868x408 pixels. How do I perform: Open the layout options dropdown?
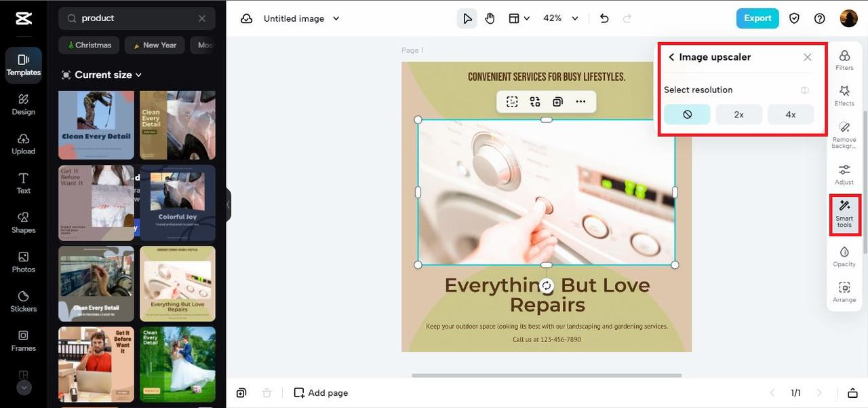click(x=519, y=18)
